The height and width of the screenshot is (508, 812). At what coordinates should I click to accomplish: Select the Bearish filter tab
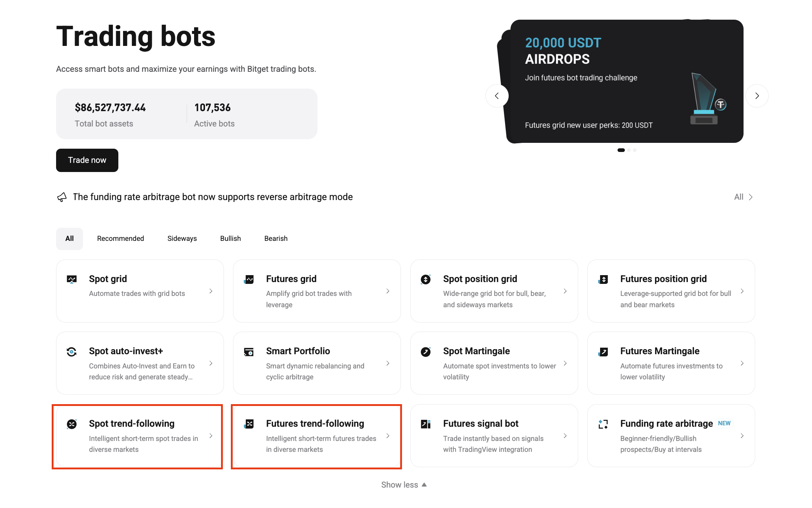coord(276,239)
